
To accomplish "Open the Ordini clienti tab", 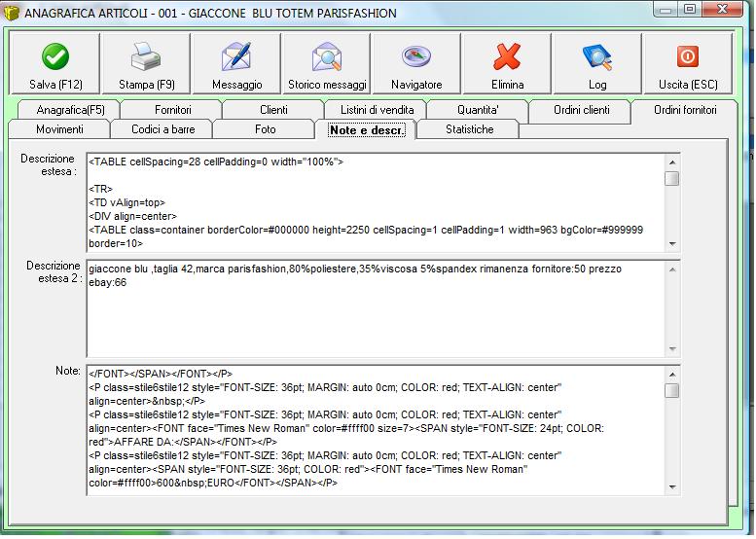I will [x=582, y=110].
